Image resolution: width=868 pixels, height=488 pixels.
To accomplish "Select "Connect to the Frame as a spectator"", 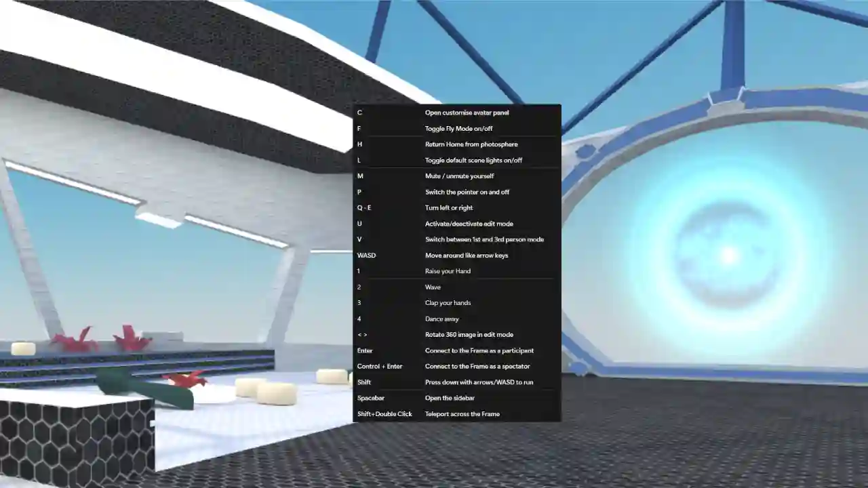I will 477,367.
